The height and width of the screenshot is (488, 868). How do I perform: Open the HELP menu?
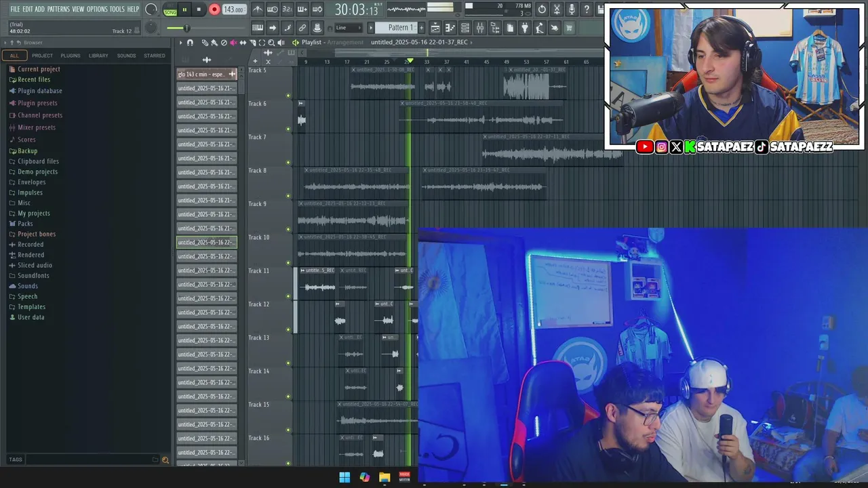133,9
